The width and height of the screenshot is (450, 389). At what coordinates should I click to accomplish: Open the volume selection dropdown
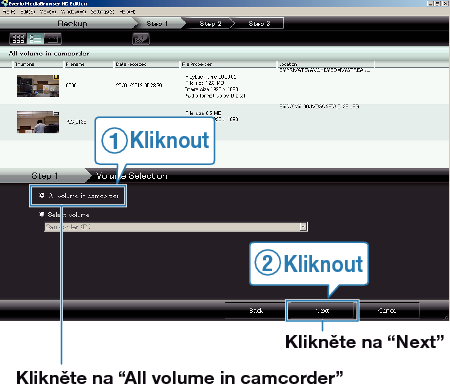[303, 227]
